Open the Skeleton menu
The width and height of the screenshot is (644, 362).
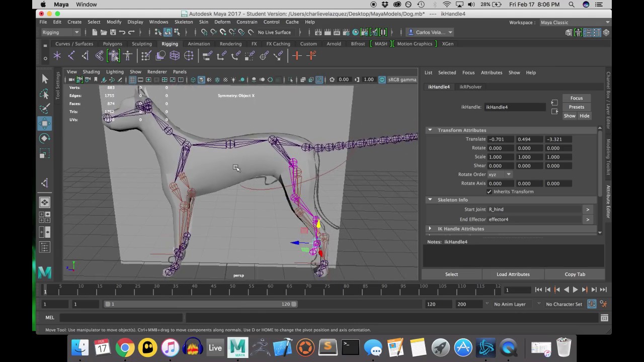click(184, 22)
